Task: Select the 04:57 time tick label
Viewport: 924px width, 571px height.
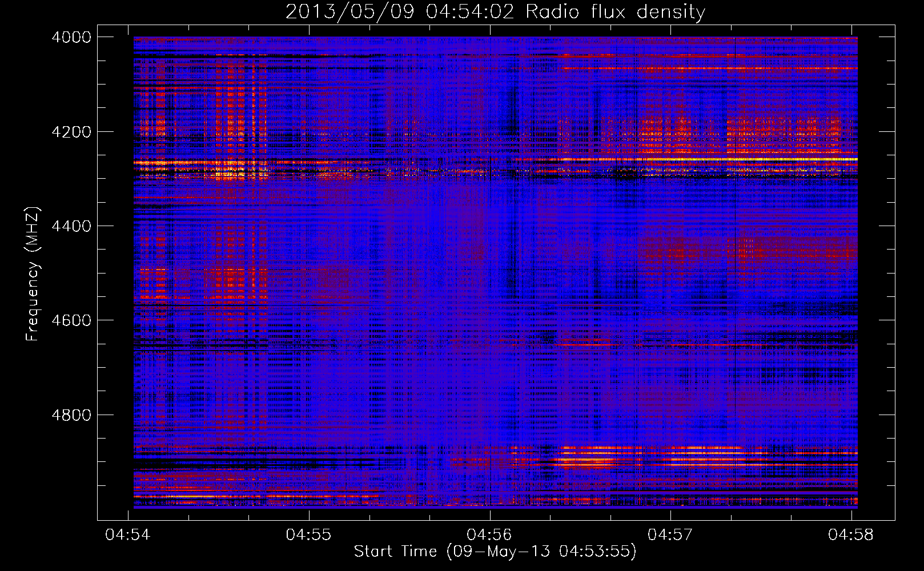Action: coord(670,534)
